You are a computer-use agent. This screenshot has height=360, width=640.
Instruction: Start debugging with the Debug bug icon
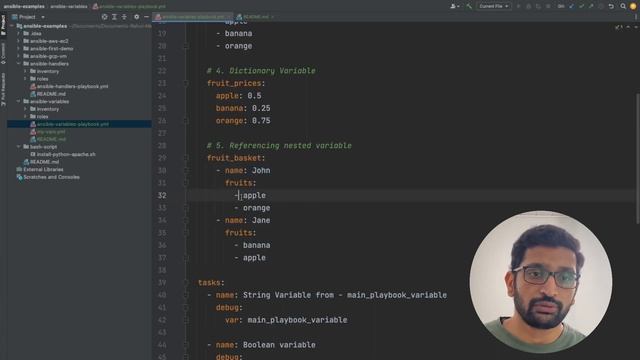coord(529,6)
